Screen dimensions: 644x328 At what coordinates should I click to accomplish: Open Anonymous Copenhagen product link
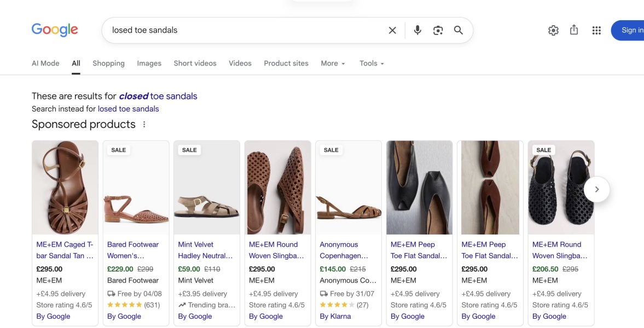coord(344,250)
